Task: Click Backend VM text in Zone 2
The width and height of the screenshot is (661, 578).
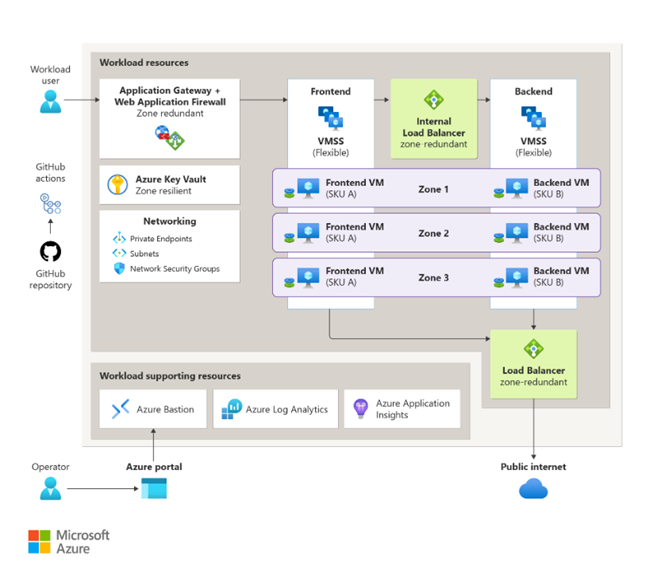Action: pyautogui.click(x=561, y=227)
